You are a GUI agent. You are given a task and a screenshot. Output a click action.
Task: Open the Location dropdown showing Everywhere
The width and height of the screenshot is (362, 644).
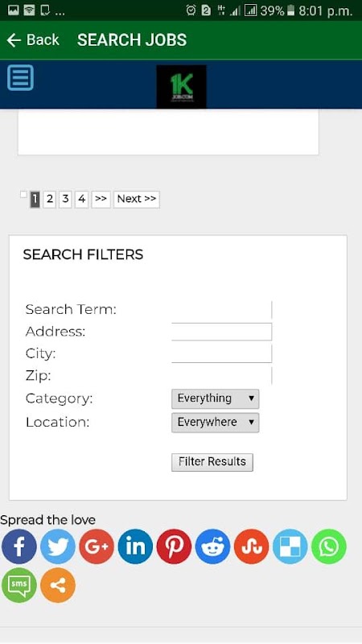[x=215, y=422]
